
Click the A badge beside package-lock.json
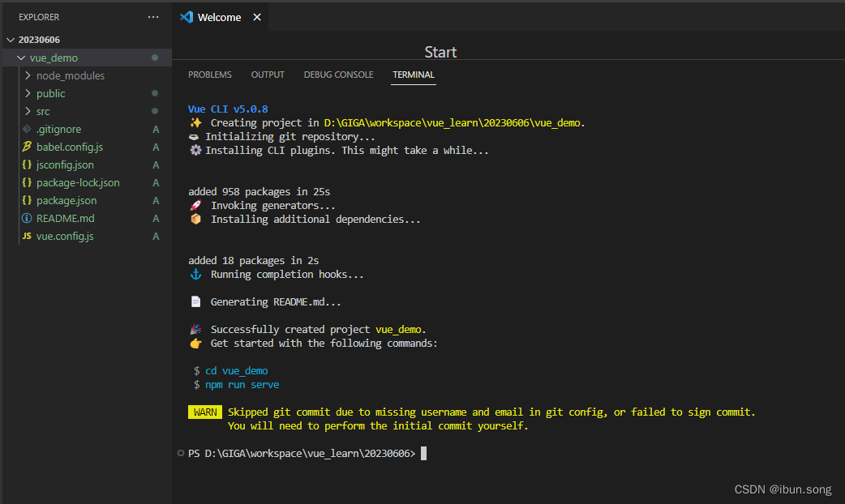156,182
